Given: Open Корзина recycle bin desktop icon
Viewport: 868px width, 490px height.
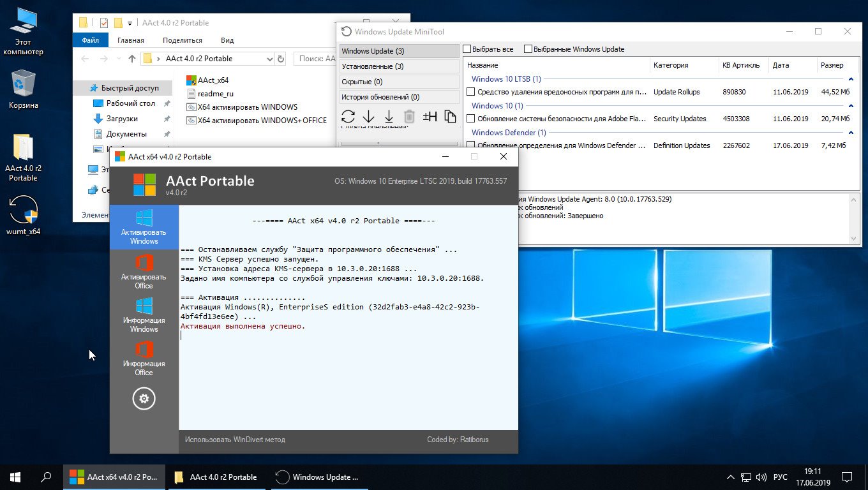Looking at the screenshot, I should pyautogui.click(x=23, y=89).
